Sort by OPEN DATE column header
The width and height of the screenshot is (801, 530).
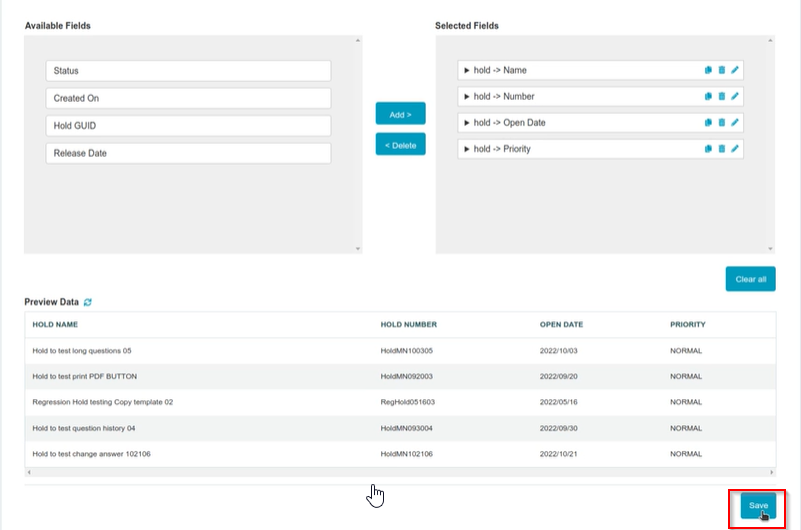click(x=561, y=325)
